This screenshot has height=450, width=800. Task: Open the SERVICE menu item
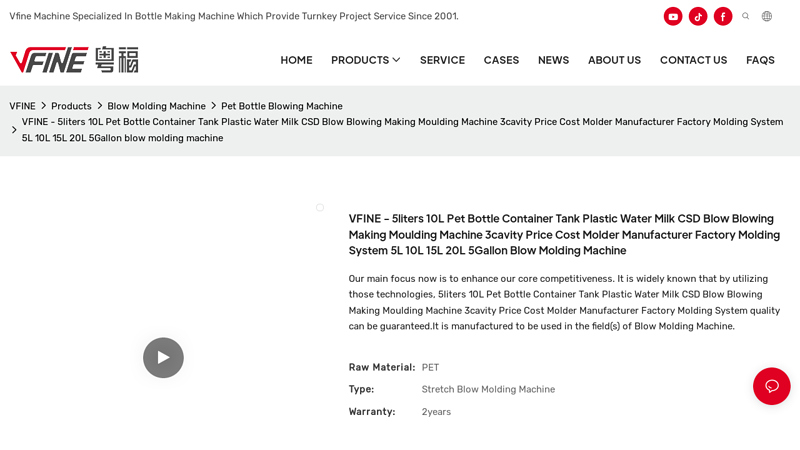(x=442, y=60)
